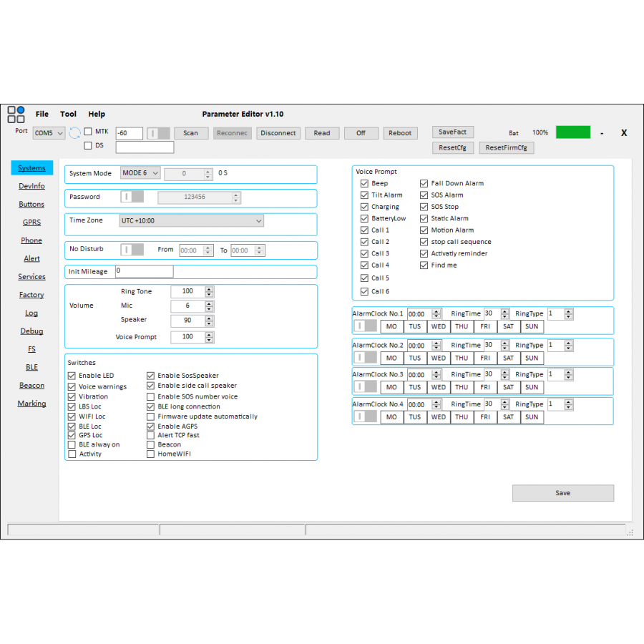Disable the Fall Down Alarm voice prompt
This screenshot has height=644, width=644.
pyautogui.click(x=424, y=183)
